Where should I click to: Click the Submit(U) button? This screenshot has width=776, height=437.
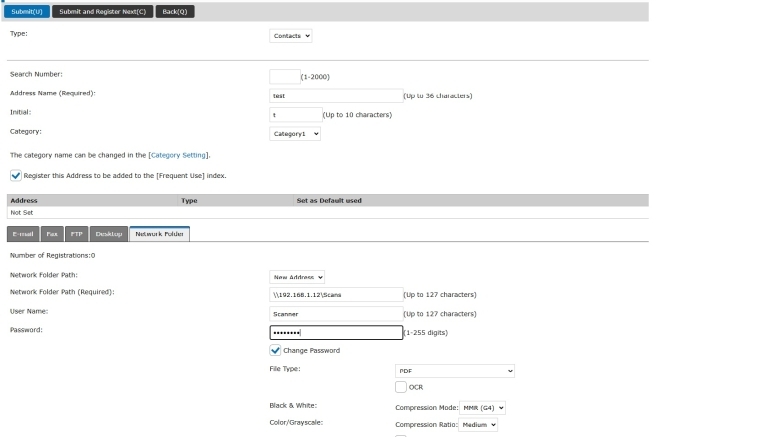coord(27,10)
